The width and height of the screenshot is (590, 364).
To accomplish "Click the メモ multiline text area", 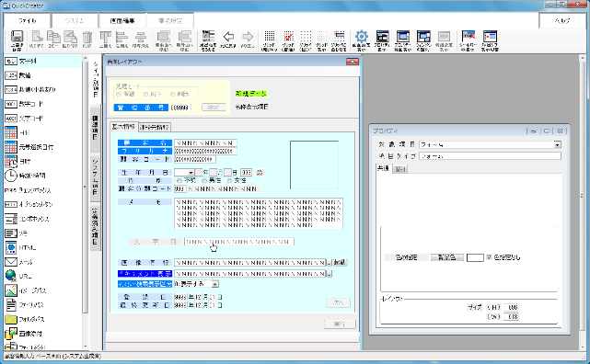I will (259, 213).
